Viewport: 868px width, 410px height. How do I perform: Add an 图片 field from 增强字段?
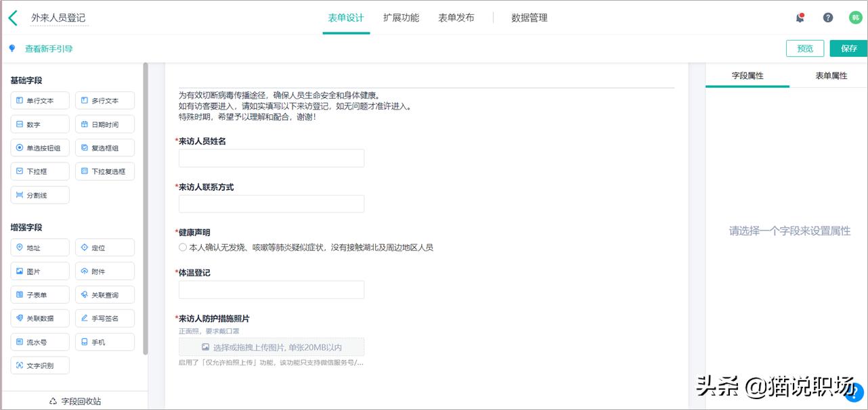pyautogui.click(x=39, y=271)
